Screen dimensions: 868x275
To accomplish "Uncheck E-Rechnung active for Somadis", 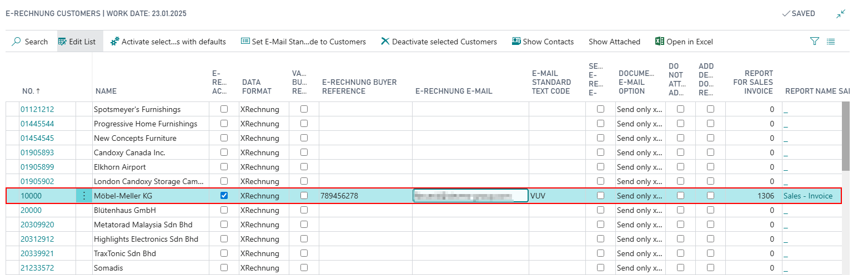I will click(224, 268).
